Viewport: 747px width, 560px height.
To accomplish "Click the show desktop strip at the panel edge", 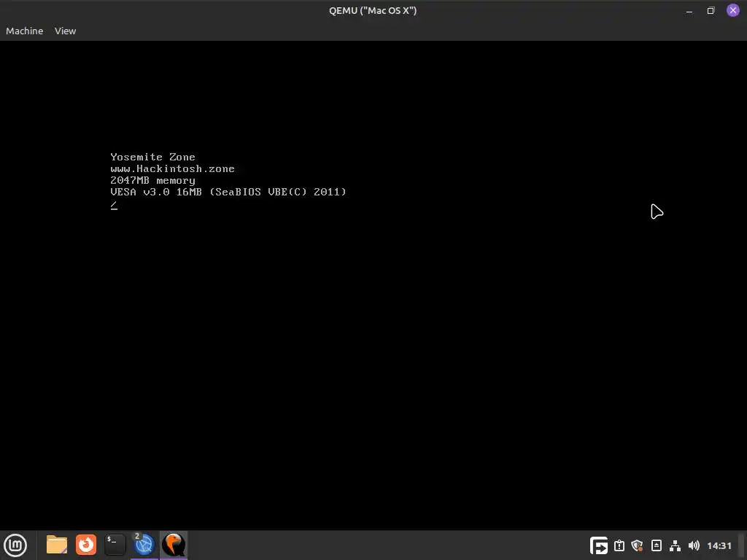I will click(x=742, y=545).
